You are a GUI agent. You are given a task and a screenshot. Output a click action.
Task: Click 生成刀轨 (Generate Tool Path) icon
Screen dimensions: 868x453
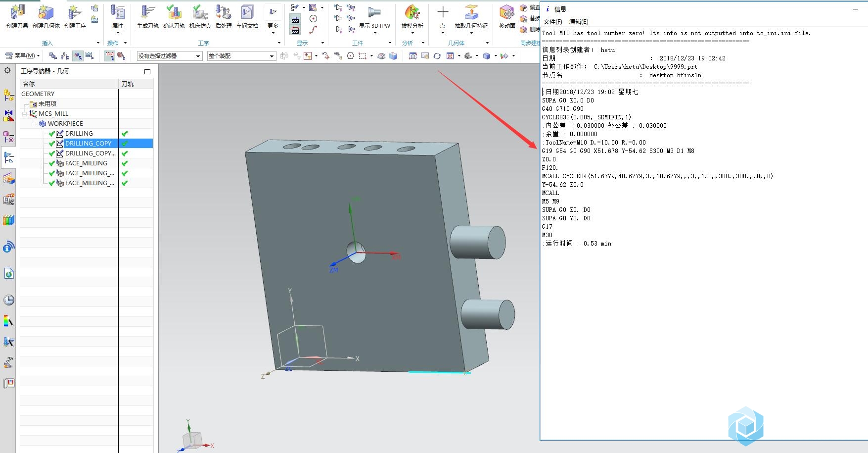click(147, 16)
